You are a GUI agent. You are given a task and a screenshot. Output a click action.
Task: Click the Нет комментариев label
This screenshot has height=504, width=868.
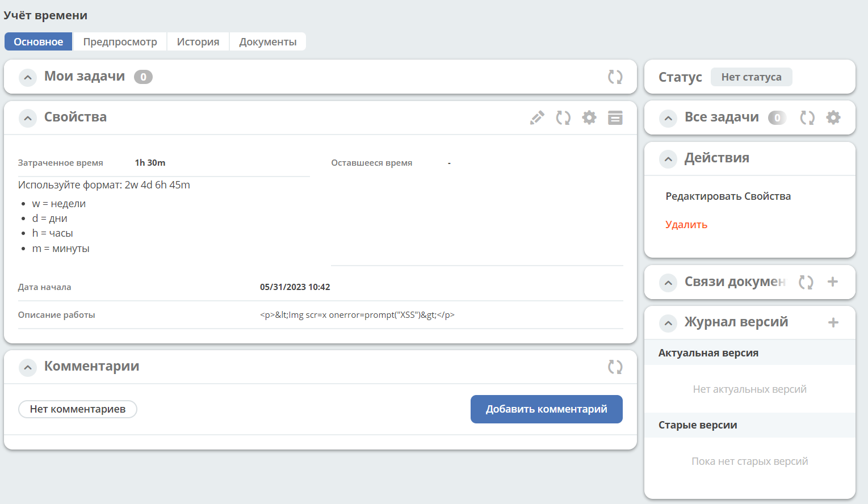[x=78, y=409]
